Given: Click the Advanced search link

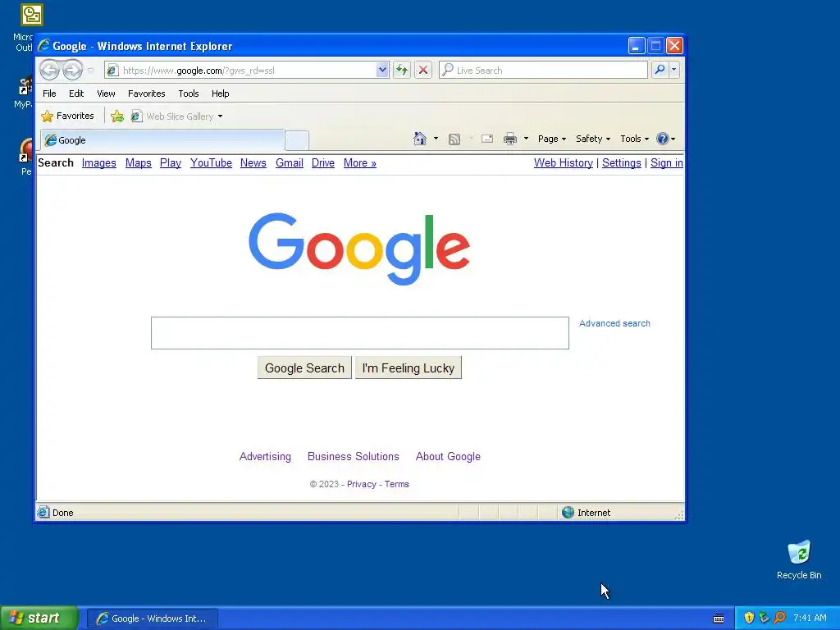Looking at the screenshot, I should point(614,323).
